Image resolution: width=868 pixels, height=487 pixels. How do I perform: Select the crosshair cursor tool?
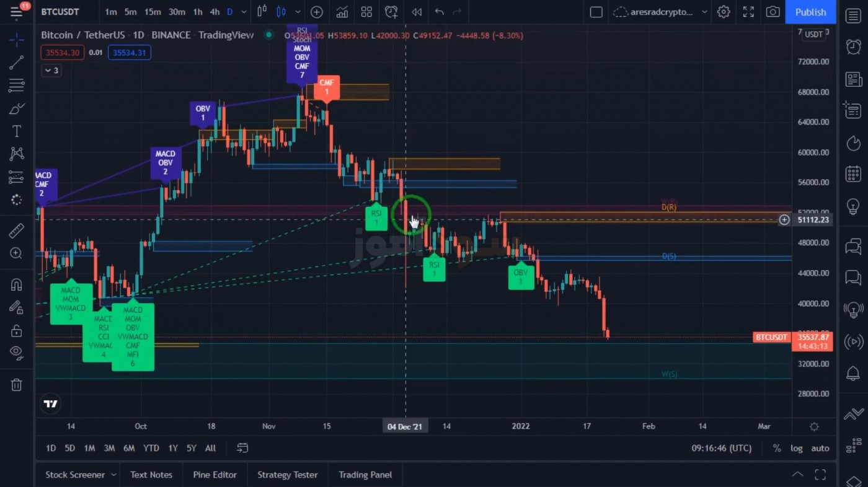coord(17,40)
